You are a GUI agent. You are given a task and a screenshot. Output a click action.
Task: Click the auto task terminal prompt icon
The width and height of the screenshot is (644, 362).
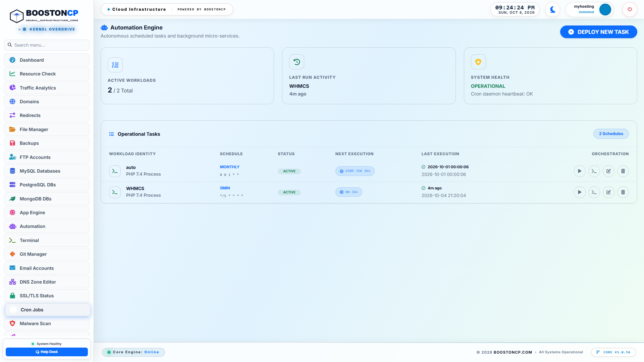pos(115,171)
